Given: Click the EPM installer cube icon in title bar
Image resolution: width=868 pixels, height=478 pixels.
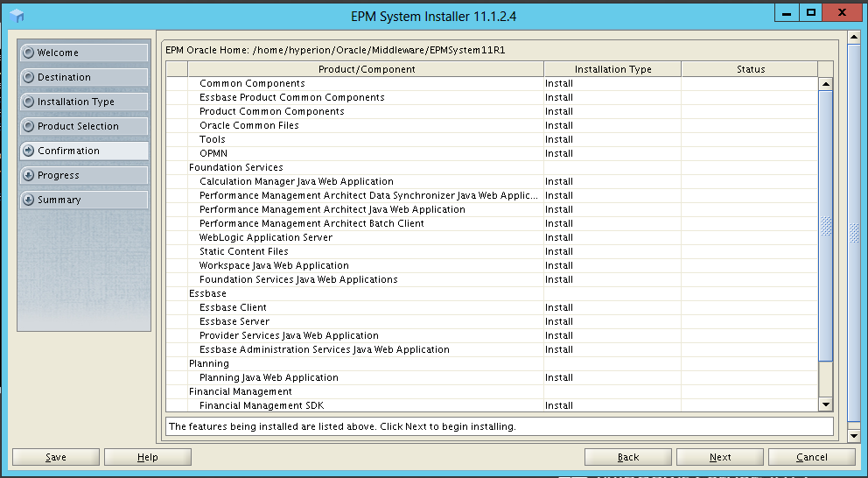Looking at the screenshot, I should pos(17,16).
